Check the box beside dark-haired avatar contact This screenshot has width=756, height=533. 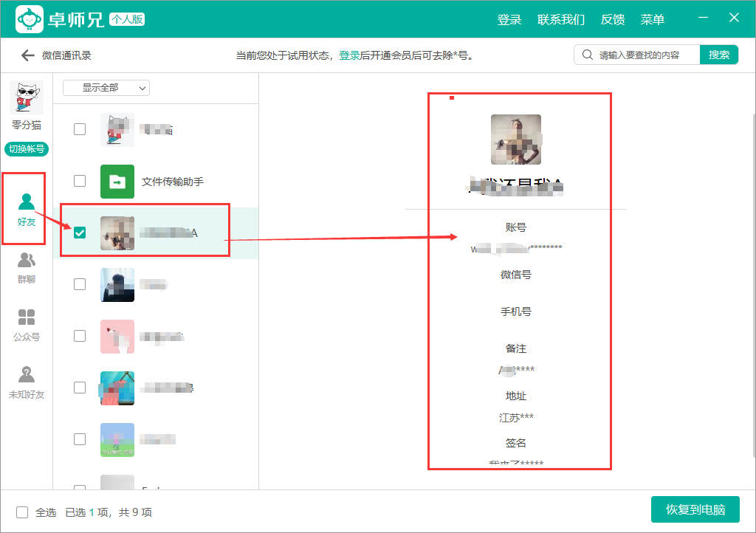pos(80,284)
